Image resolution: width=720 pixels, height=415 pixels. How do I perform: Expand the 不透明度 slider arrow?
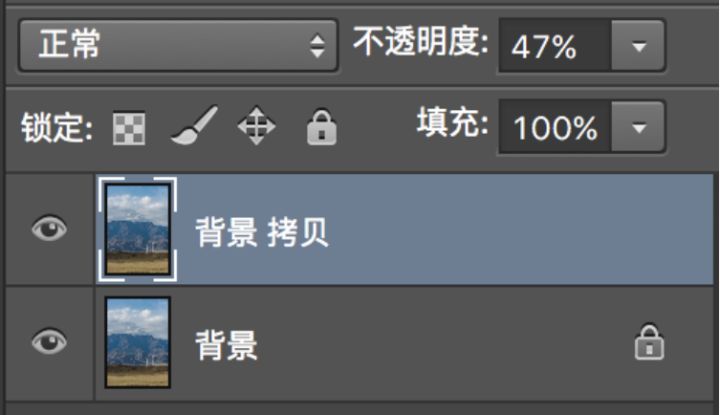click(639, 46)
